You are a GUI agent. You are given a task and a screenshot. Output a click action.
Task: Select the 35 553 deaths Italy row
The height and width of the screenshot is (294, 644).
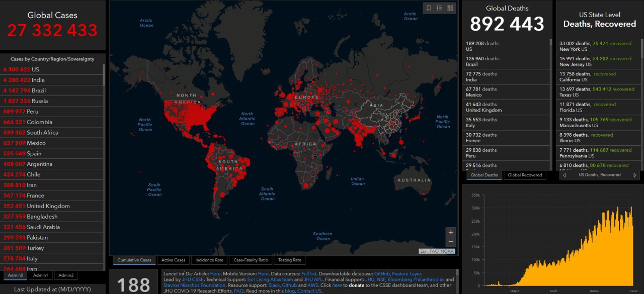coord(506,123)
